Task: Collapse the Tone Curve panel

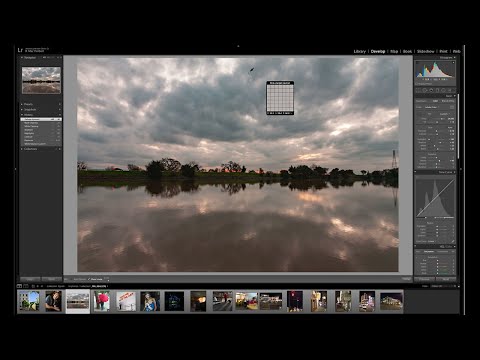Action: click(455, 172)
